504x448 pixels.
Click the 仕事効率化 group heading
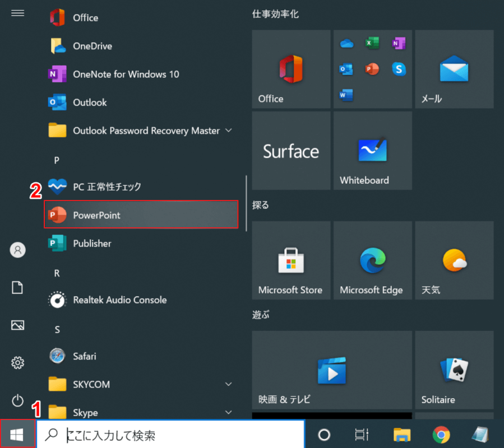pos(275,14)
